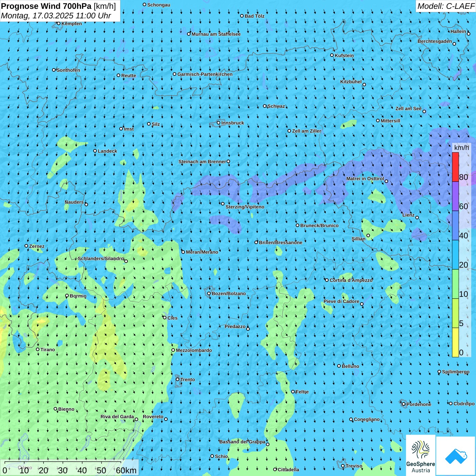Click the 'Matrei in Osttirol' label
This screenshot has width=476, height=476.
pos(365,178)
